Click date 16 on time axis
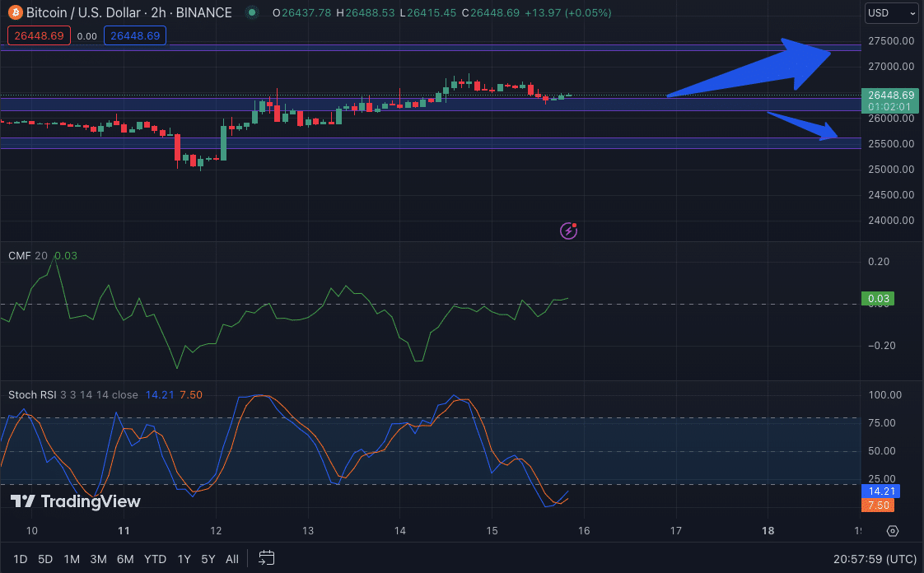 (x=584, y=530)
